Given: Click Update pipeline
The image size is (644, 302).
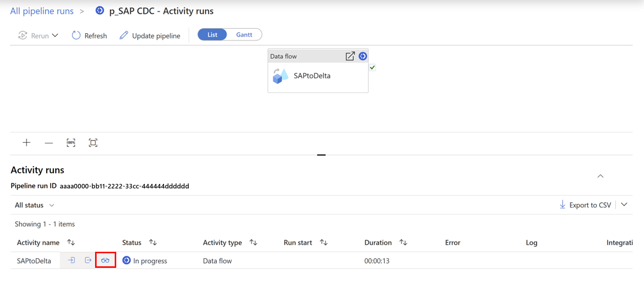Looking at the screenshot, I should 149,35.
